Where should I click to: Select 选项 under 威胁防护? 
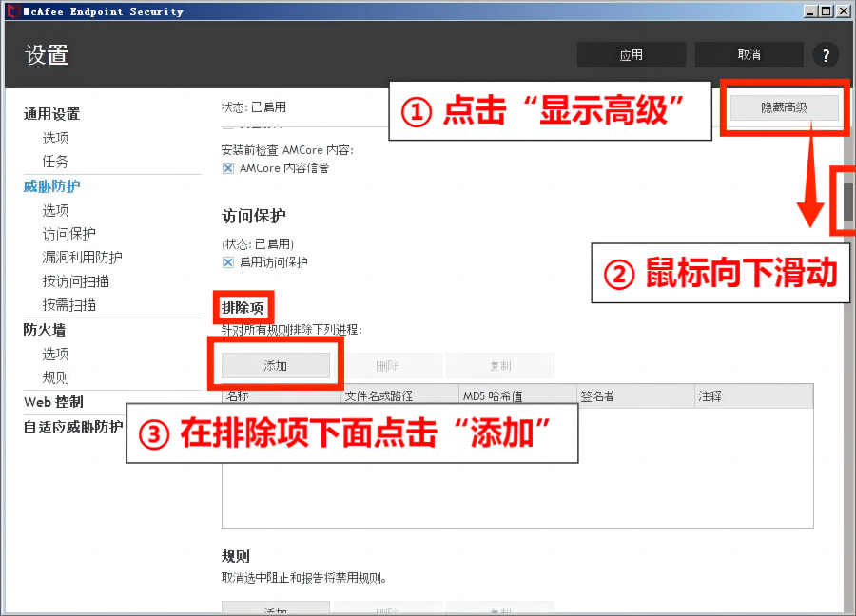tap(56, 210)
